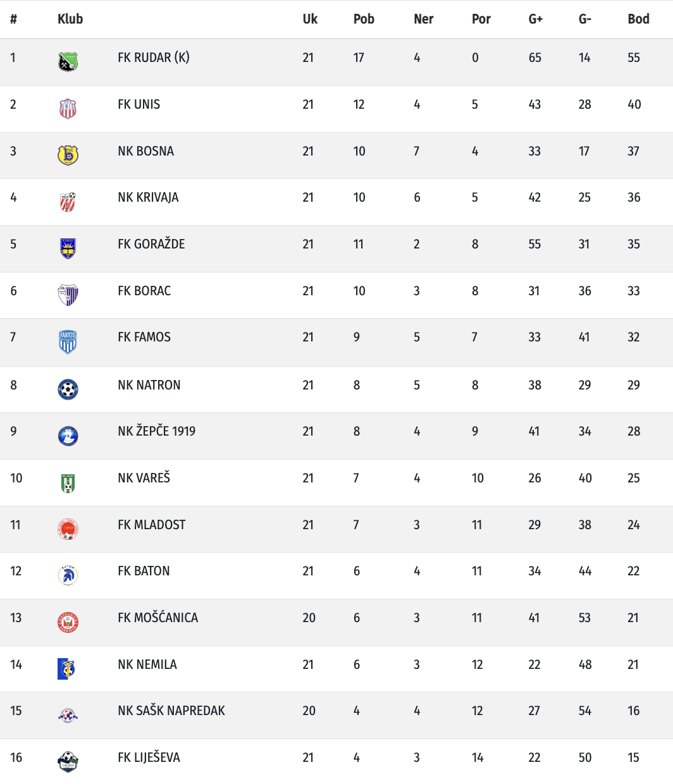This screenshot has height=784, width=673.
Task: Click the NK Krivaja team badge
Action: [x=68, y=202]
